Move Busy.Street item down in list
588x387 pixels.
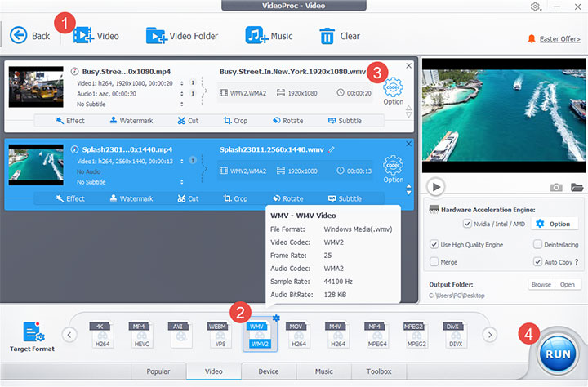click(x=409, y=115)
